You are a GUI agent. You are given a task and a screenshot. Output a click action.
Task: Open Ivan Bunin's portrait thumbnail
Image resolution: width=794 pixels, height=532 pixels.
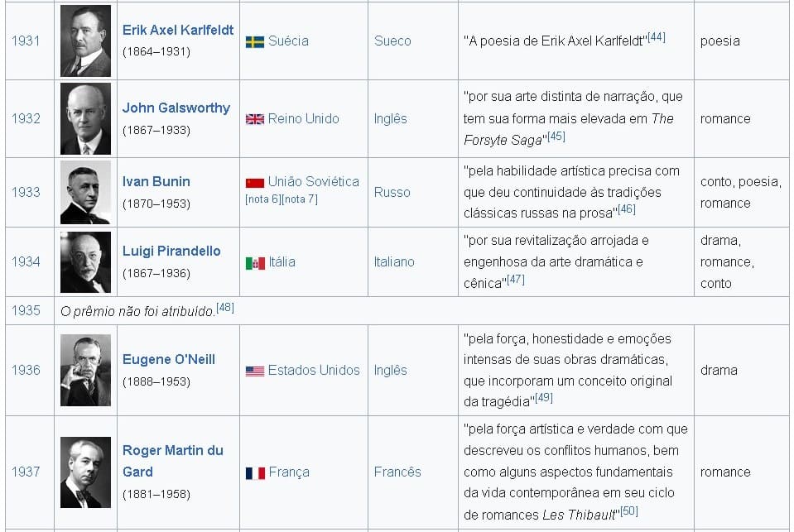(85, 192)
